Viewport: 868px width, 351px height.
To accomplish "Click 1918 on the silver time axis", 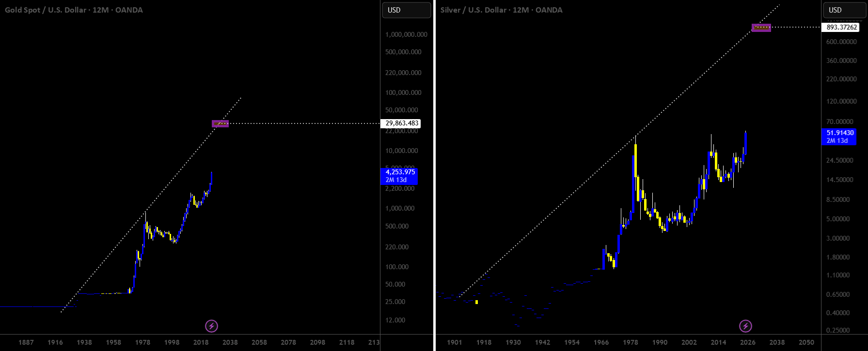I will point(484,342).
